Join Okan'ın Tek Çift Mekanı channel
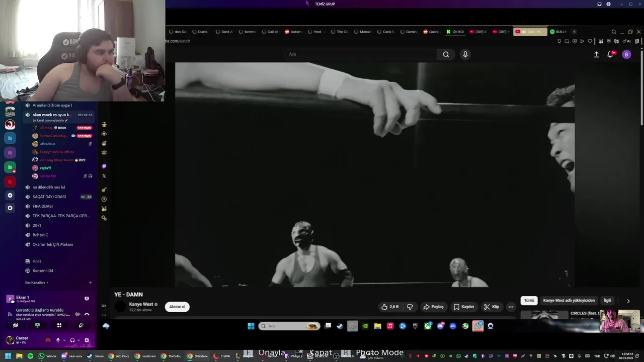This screenshot has height=362, width=644. tap(58, 244)
